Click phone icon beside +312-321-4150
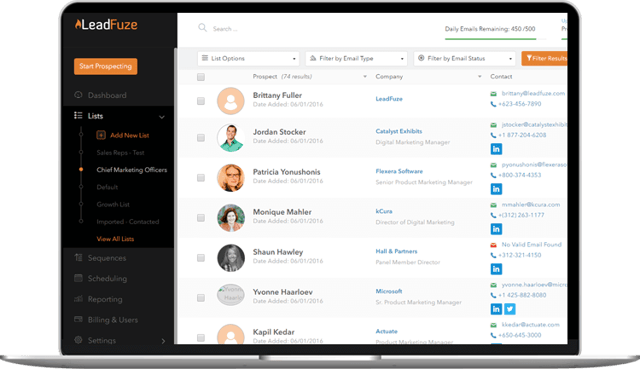Screen dimensions: 640x369 [x=493, y=255]
